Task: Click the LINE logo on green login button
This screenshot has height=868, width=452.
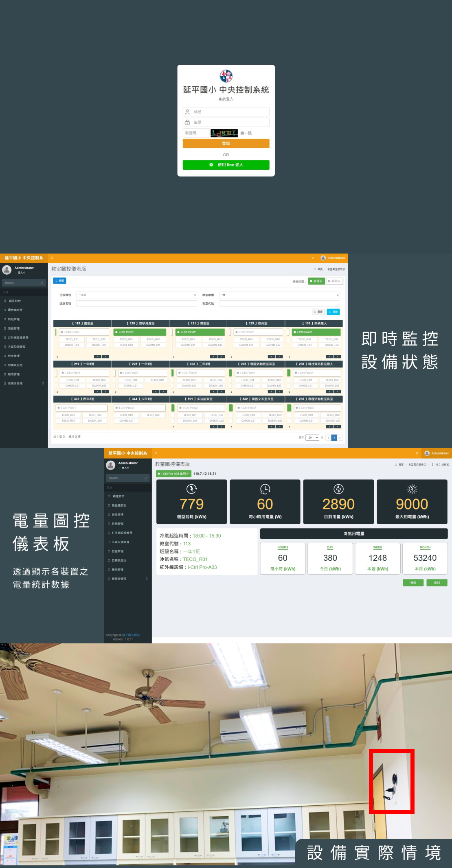Action: pyautogui.click(x=211, y=165)
